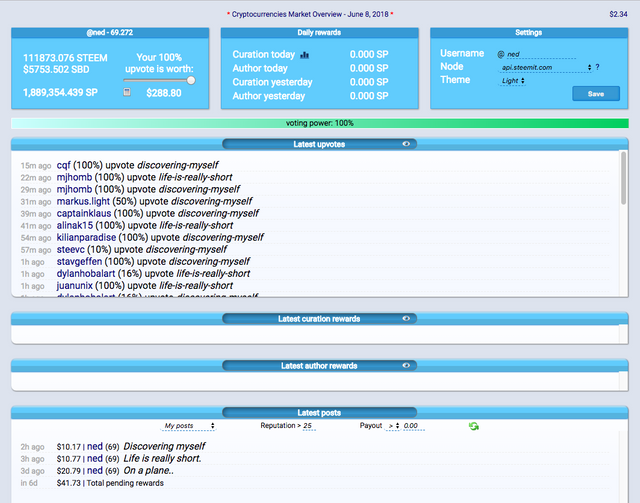
Task: Open the My posts filter dropdown
Action: tap(188, 426)
